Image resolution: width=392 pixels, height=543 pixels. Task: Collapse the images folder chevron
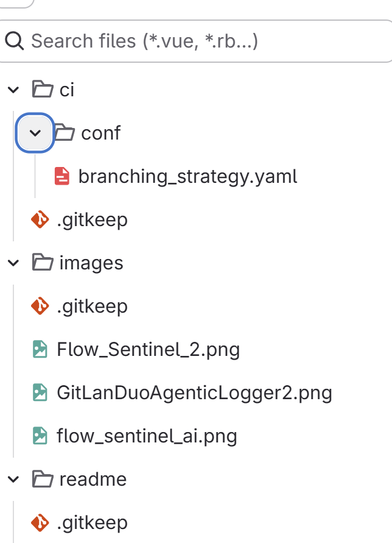(13, 263)
